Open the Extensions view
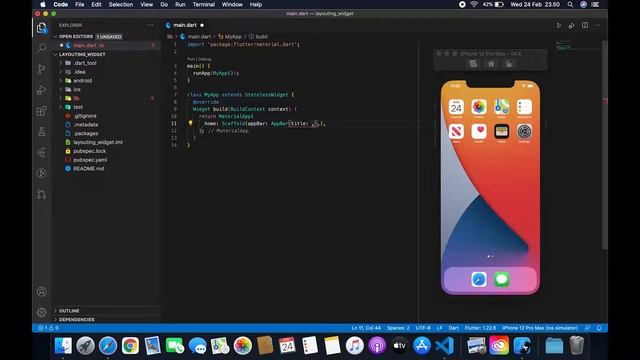This screenshot has width=640, height=360. [42, 111]
